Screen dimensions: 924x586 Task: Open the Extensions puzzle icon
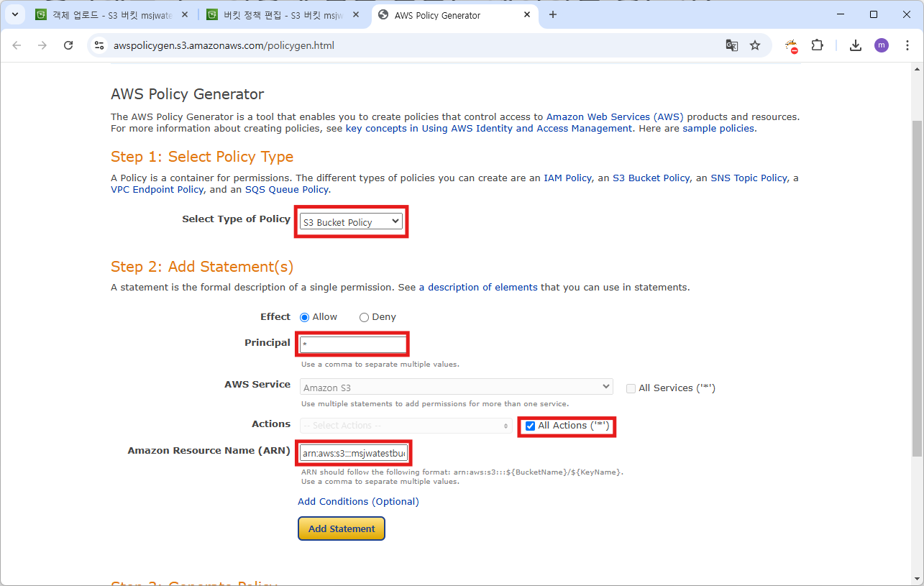pos(817,45)
